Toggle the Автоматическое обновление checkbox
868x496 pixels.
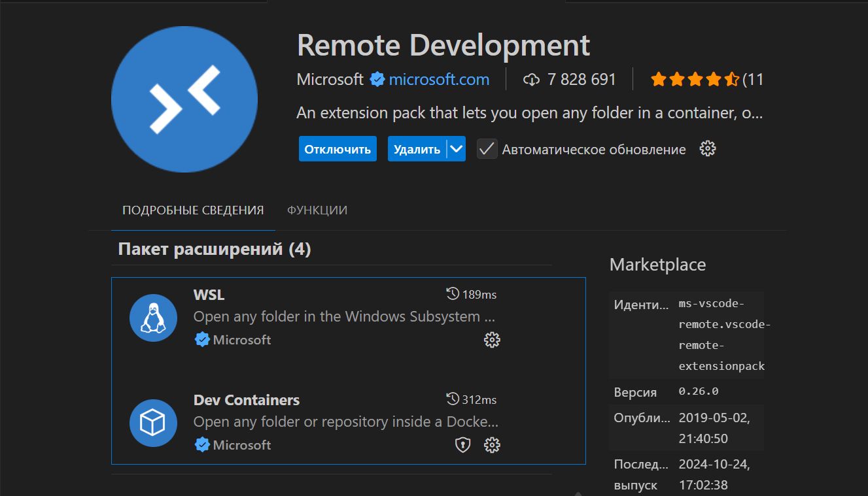click(487, 149)
